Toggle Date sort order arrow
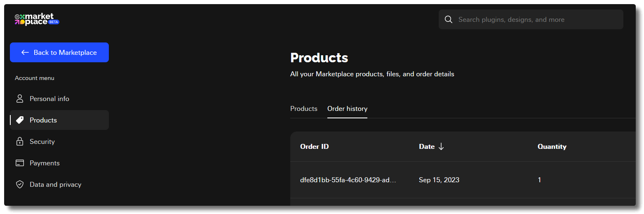 (441, 146)
